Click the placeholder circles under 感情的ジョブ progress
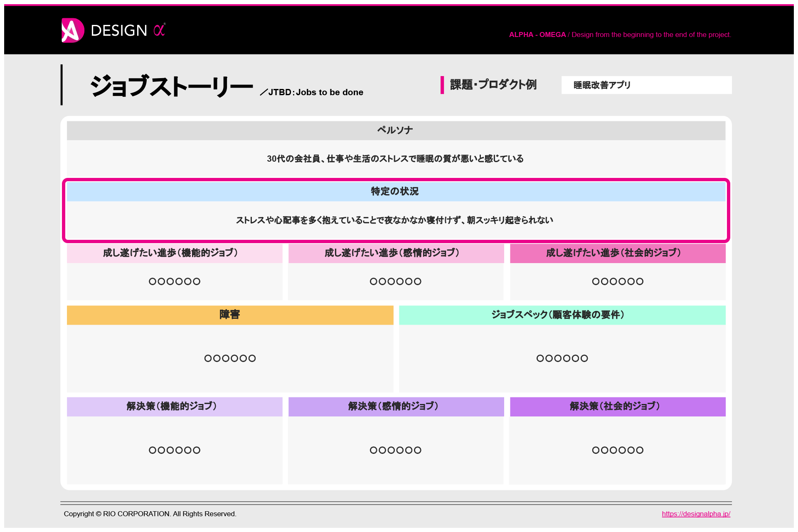Image resolution: width=798 pixels, height=532 pixels. click(396, 281)
